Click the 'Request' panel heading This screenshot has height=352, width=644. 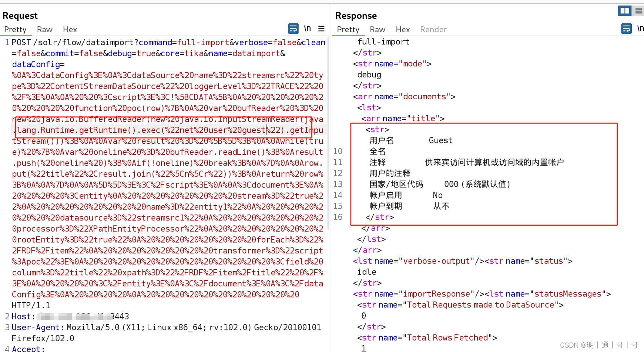click(x=20, y=16)
